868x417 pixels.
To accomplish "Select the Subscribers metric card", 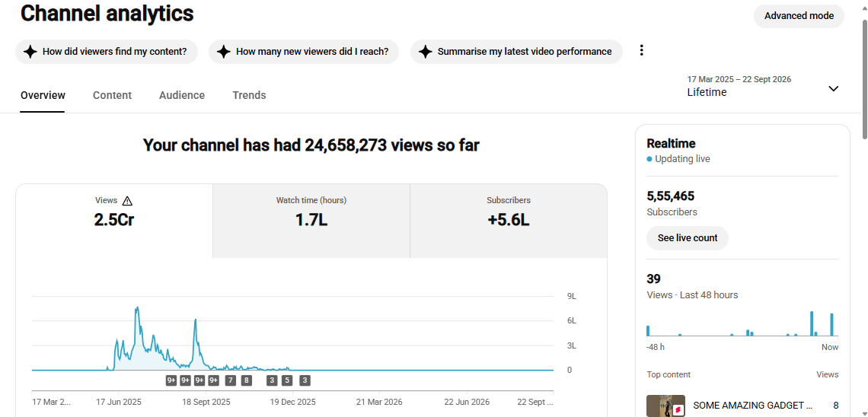I will (x=508, y=221).
